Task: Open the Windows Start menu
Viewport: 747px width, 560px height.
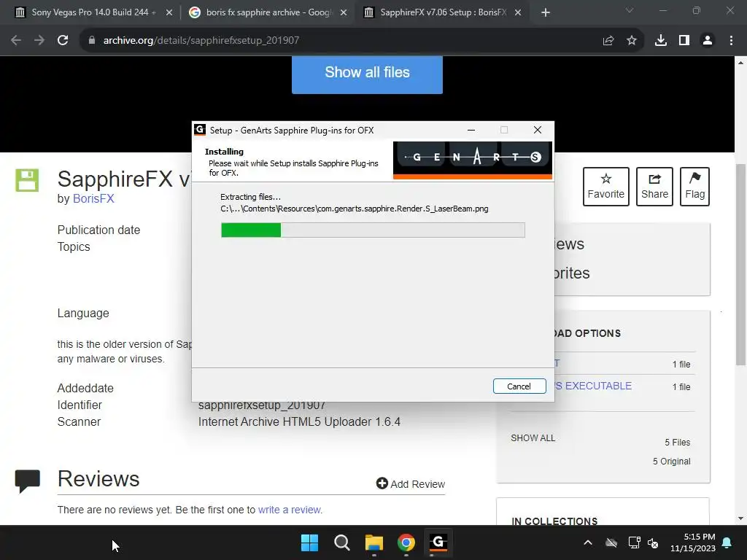Action: [309, 542]
